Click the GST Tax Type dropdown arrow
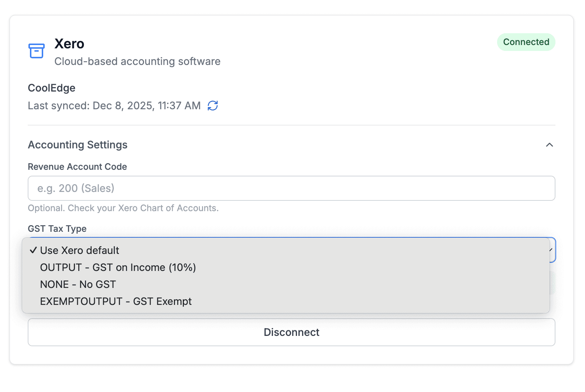Image resolution: width=585 pixels, height=392 pixels. click(551, 250)
